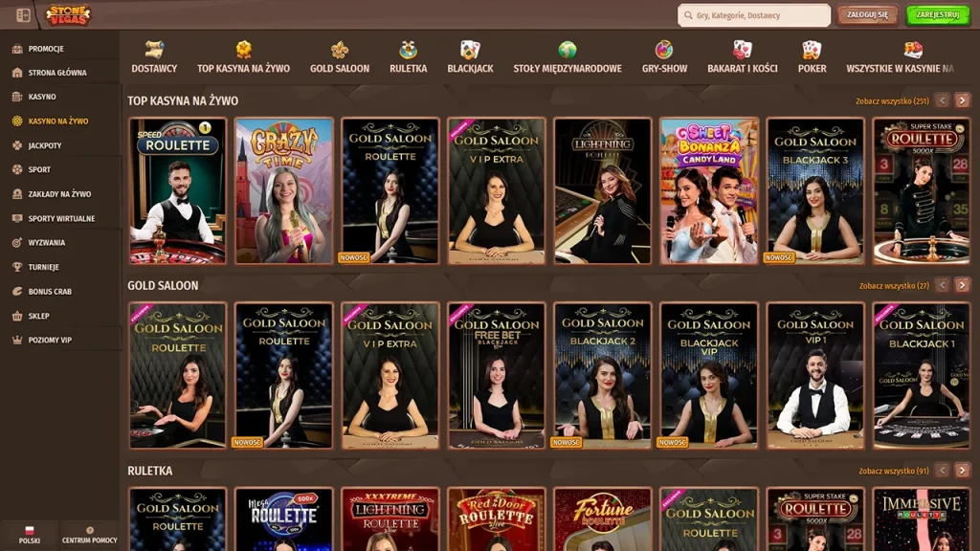
Task: Click the Zarejestruj button
Action: coord(938,15)
